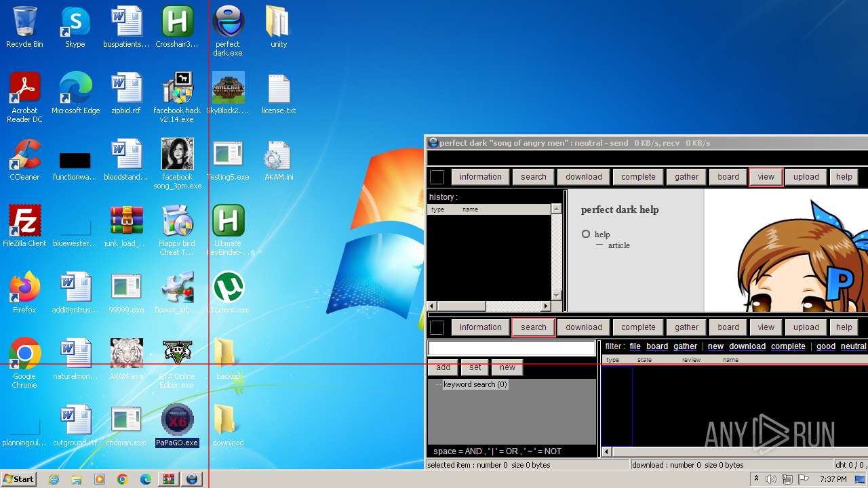
Task: Open Internet Explorer from the taskbar
Action: point(54,479)
